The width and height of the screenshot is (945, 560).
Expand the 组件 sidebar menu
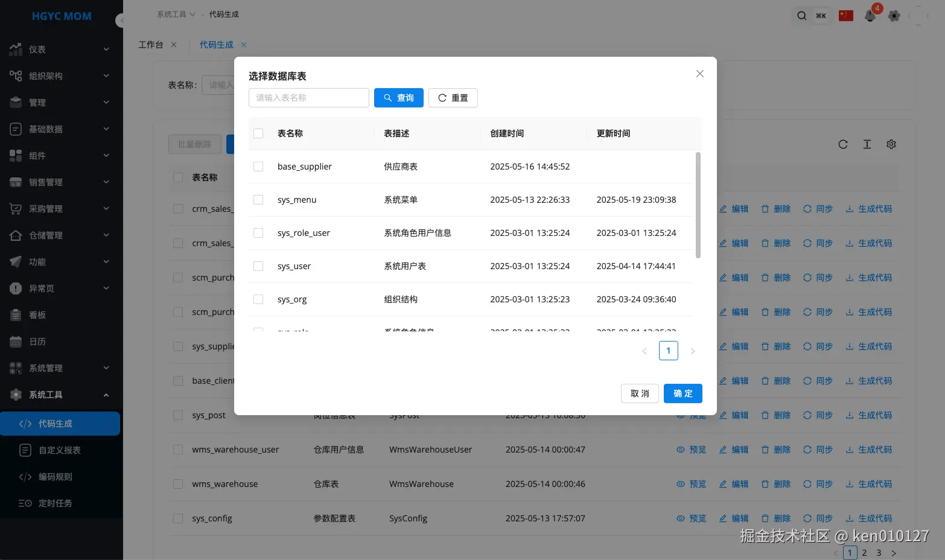coord(62,156)
